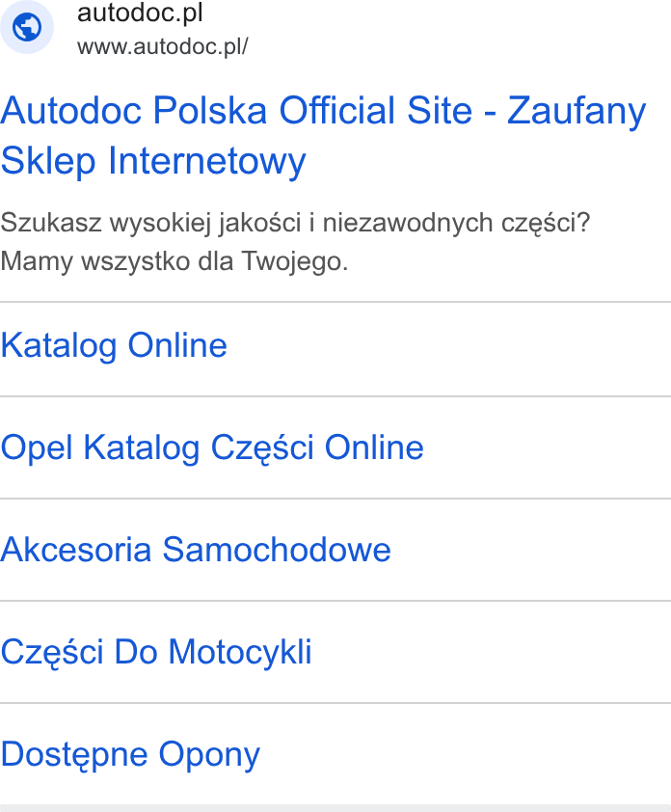
Task: Open Autodoc Polska Official Site result title
Action: (x=323, y=135)
